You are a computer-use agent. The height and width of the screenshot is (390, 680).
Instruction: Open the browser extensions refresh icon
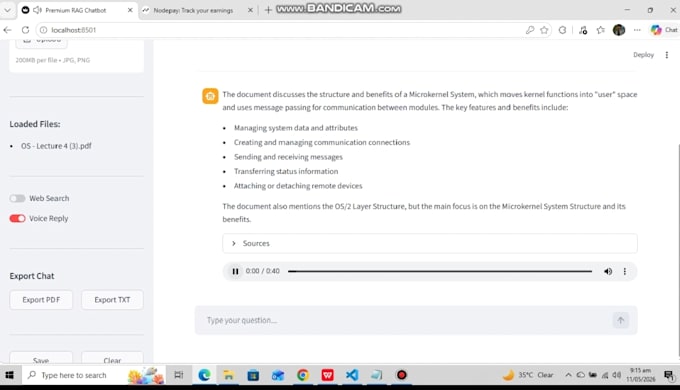(562, 30)
